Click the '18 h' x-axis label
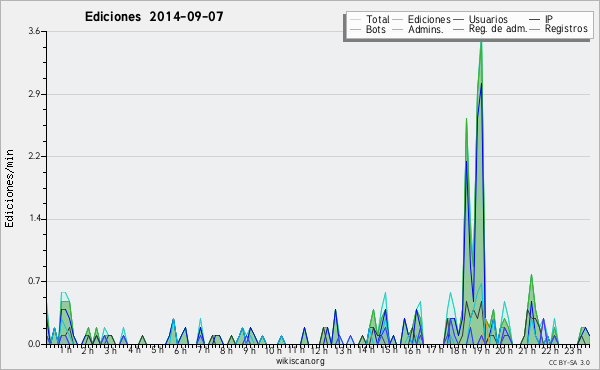The width and height of the screenshot is (600, 370). click(458, 351)
